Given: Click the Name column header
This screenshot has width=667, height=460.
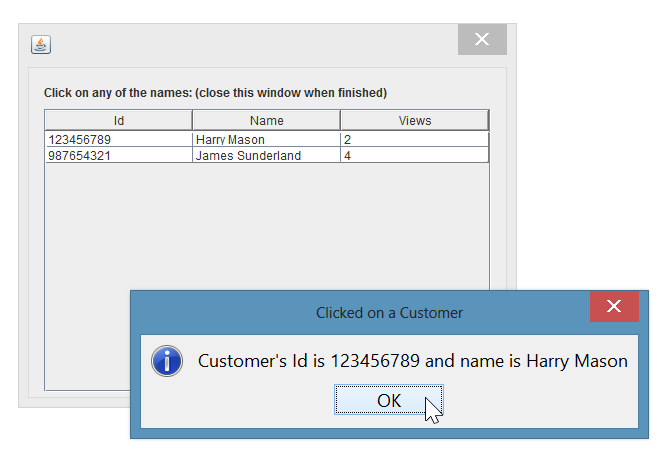Looking at the screenshot, I should point(266,120).
